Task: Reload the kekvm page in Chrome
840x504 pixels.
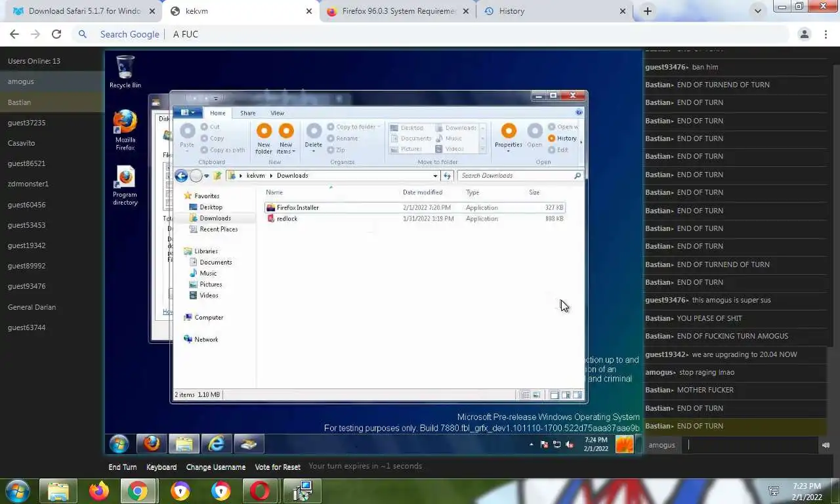Action: (x=56, y=34)
